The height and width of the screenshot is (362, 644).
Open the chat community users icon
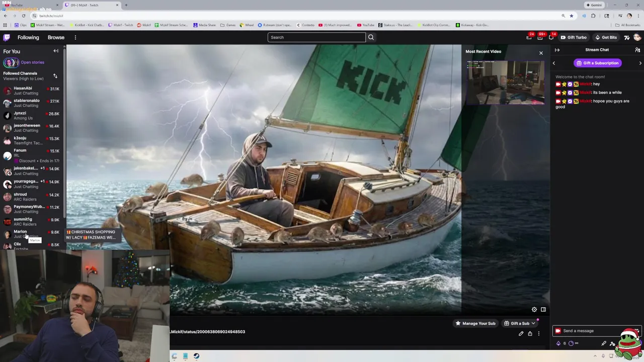(637, 50)
